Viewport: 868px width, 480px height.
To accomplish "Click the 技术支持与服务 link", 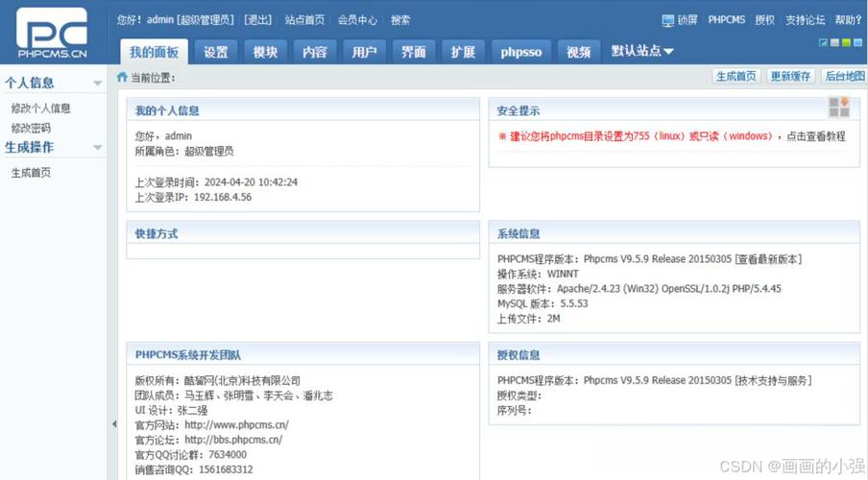I will point(773,380).
